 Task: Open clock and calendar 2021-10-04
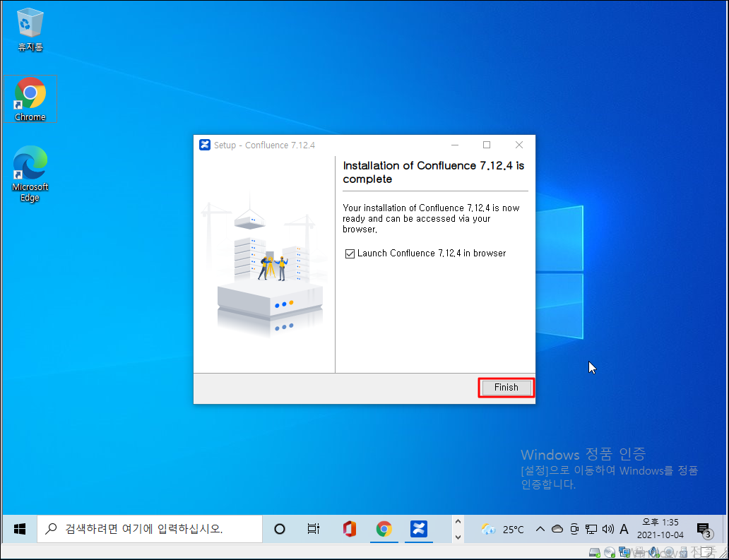[660, 529]
